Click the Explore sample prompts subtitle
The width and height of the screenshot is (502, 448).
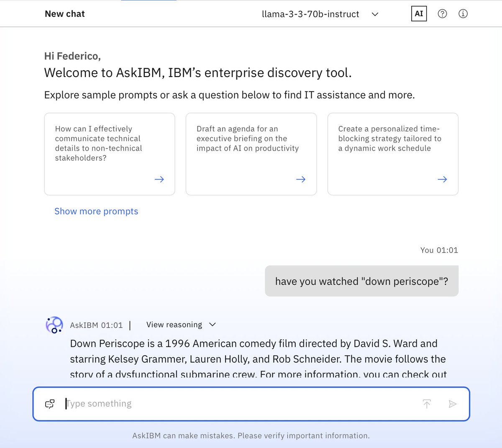point(230,95)
